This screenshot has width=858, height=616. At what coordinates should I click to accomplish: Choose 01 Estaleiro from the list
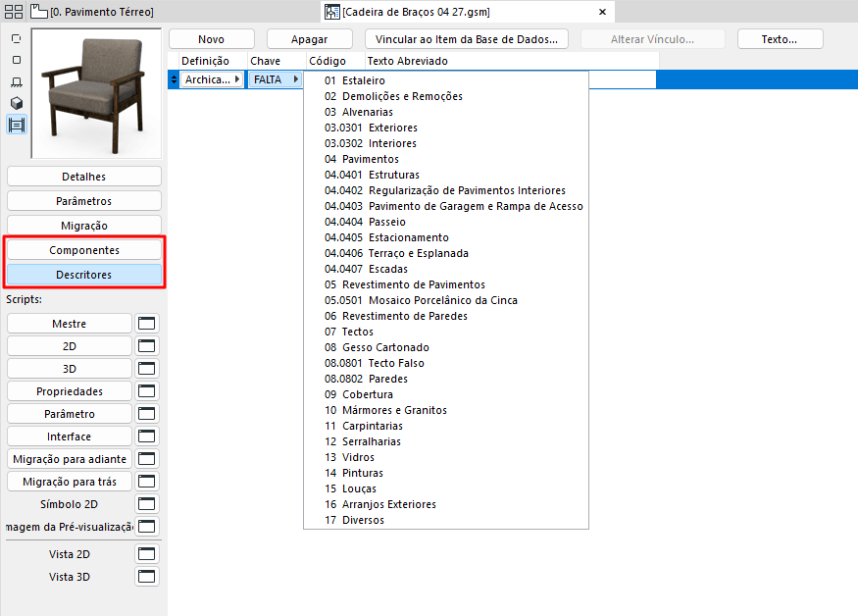pos(446,80)
